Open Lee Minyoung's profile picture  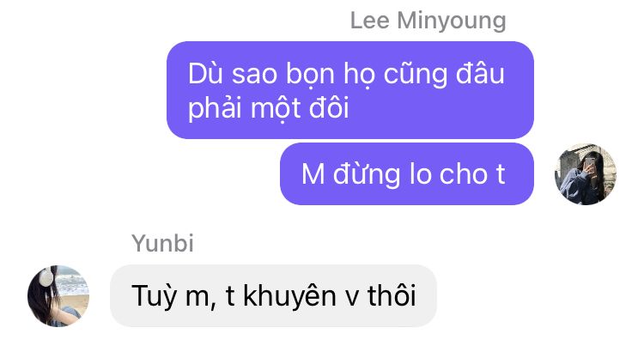coord(586,174)
